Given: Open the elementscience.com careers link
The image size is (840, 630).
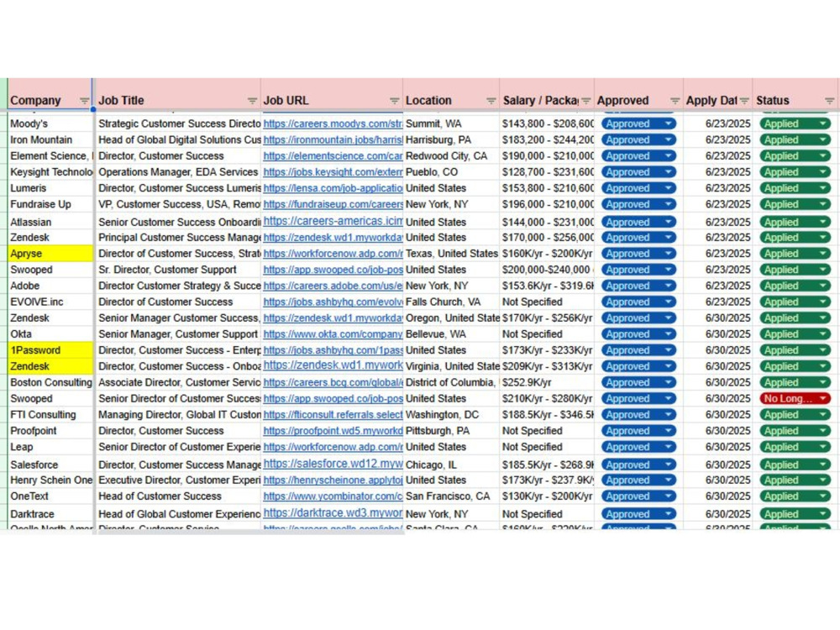Looking at the screenshot, I should tap(333, 156).
